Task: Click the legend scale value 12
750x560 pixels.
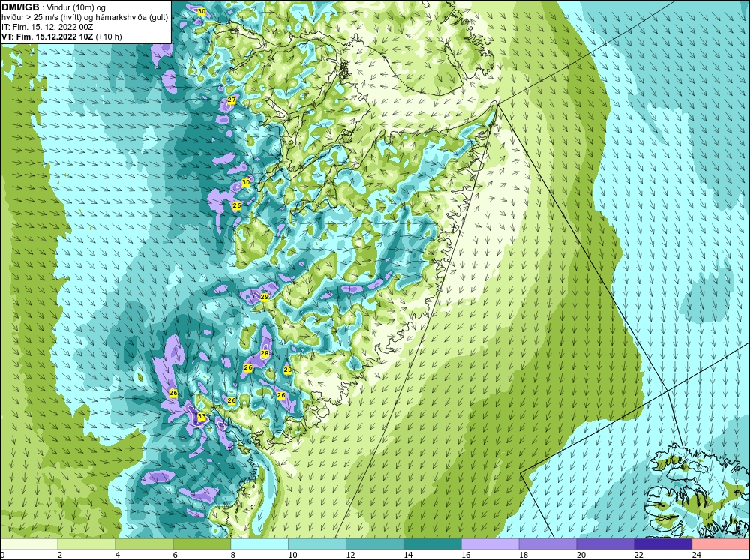Action: click(x=350, y=555)
